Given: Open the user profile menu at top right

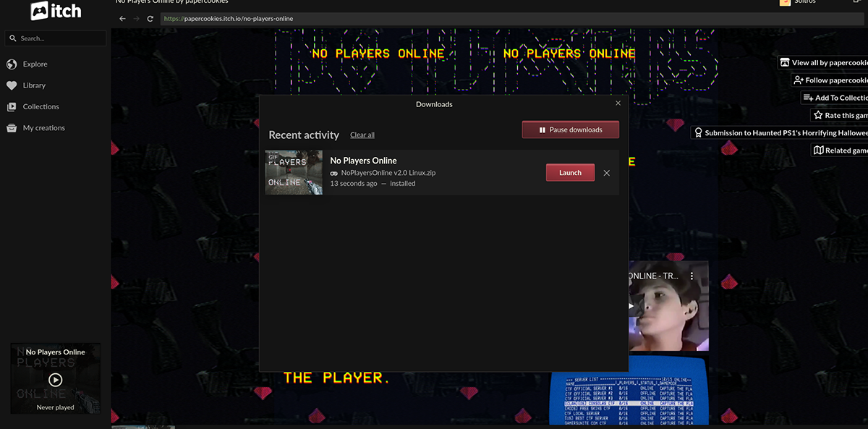Looking at the screenshot, I should pos(798,2).
